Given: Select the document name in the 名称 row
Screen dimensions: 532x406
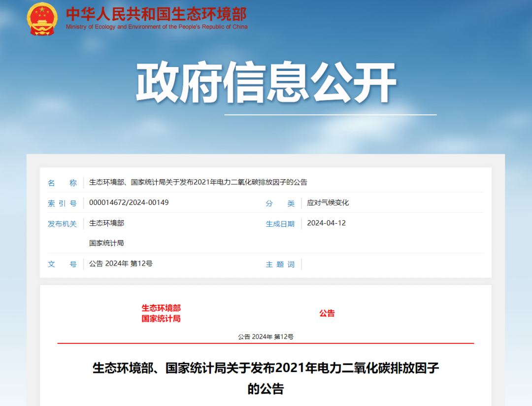Looking at the screenshot, I should click(198, 182).
